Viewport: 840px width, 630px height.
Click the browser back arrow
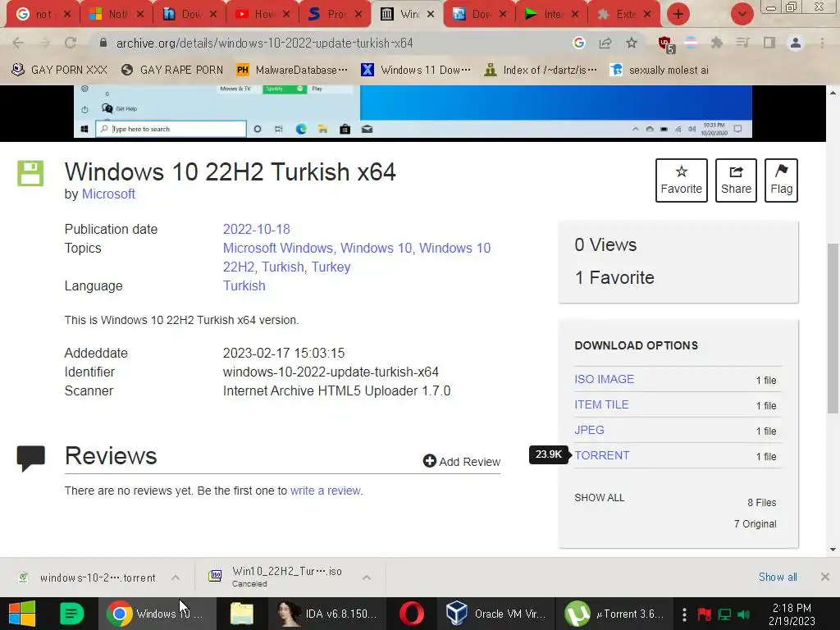pos(18,43)
